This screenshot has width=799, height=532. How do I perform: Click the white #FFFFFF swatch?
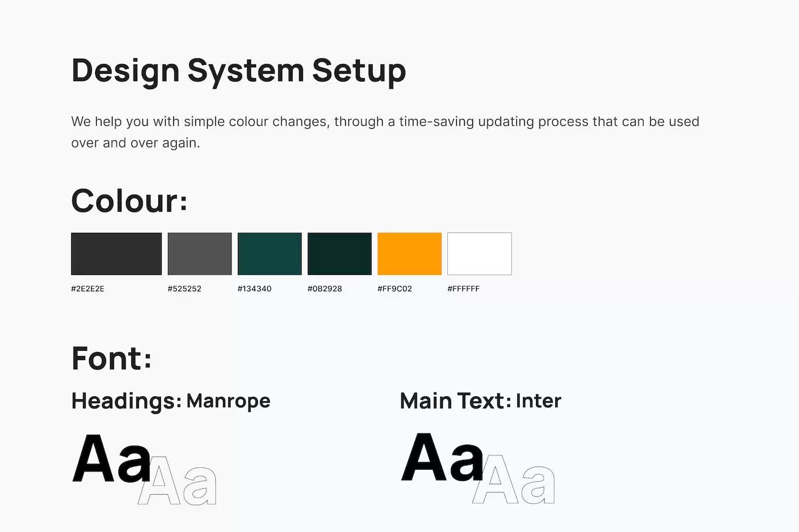[x=479, y=253]
